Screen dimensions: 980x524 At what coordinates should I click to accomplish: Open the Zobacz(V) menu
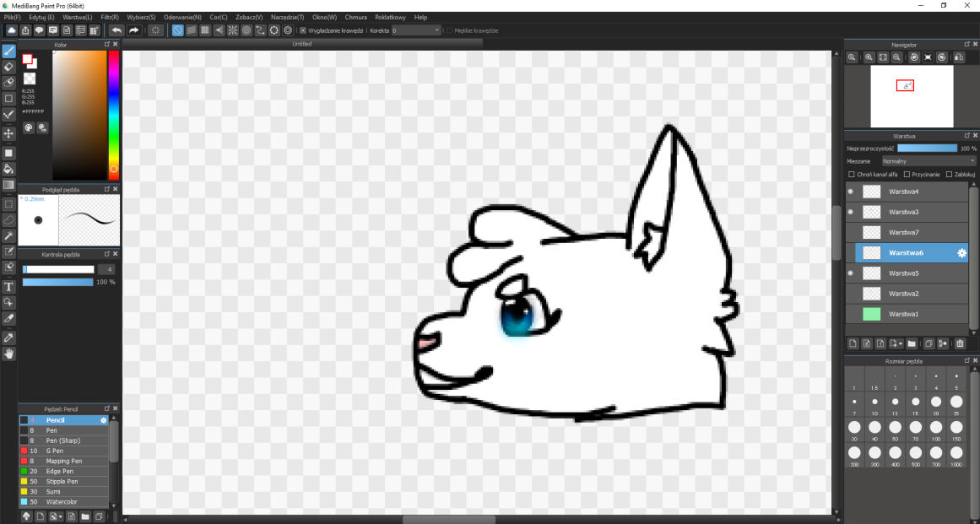(249, 18)
